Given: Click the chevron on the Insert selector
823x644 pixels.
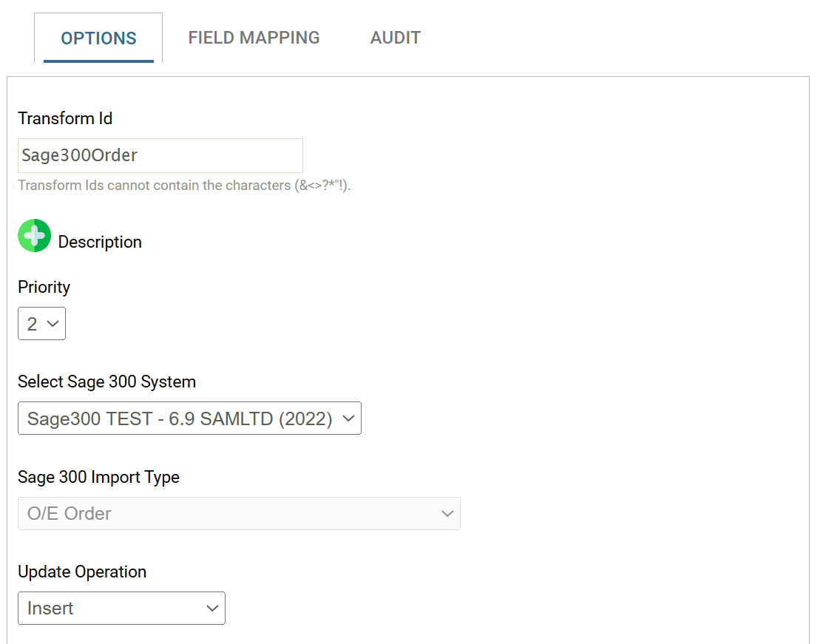Looking at the screenshot, I should [x=212, y=608].
